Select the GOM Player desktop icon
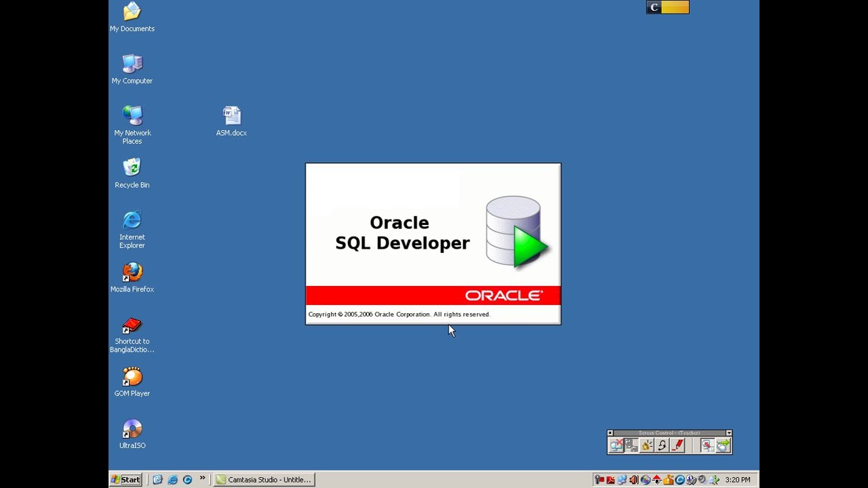Screen dimensions: 868x488 [x=132, y=382]
